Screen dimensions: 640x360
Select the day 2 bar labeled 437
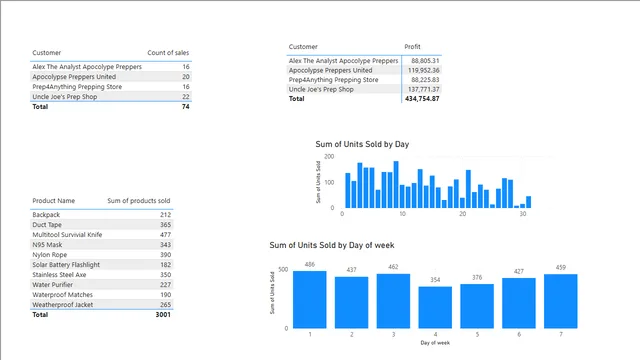pos(351,302)
